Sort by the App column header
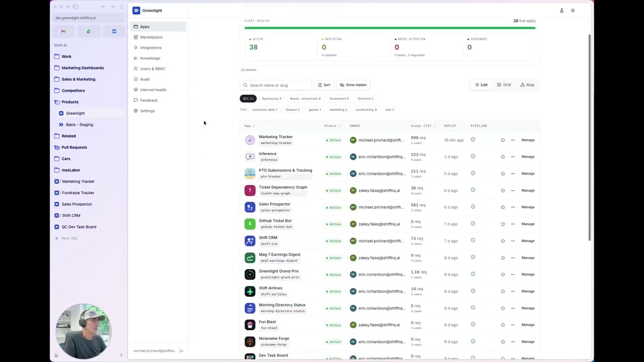 (x=250, y=126)
